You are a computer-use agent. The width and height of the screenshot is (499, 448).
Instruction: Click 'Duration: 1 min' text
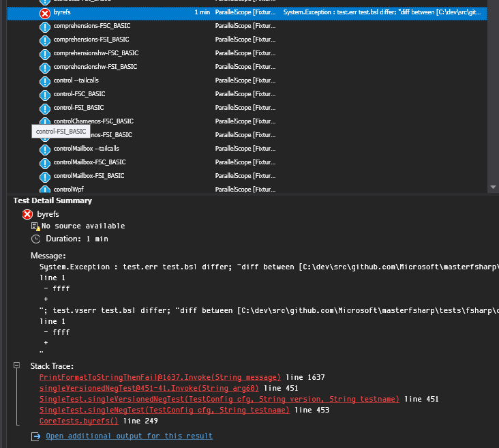pyautogui.click(x=77, y=239)
